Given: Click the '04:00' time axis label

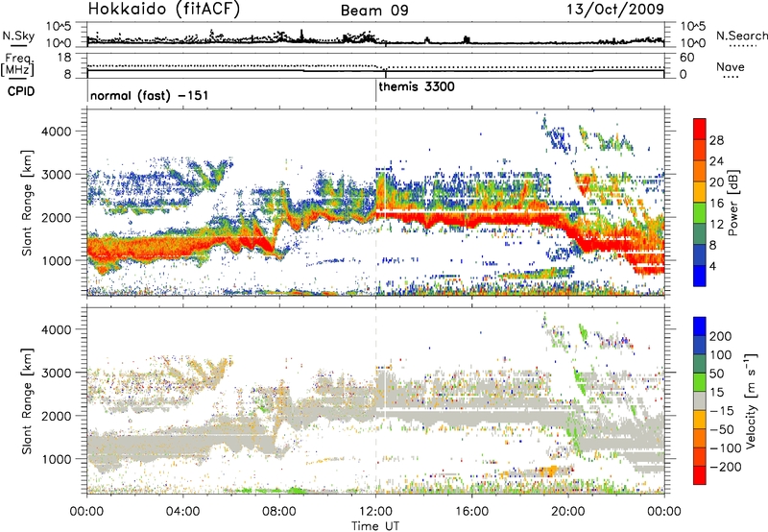Looking at the screenshot, I should (x=182, y=512).
